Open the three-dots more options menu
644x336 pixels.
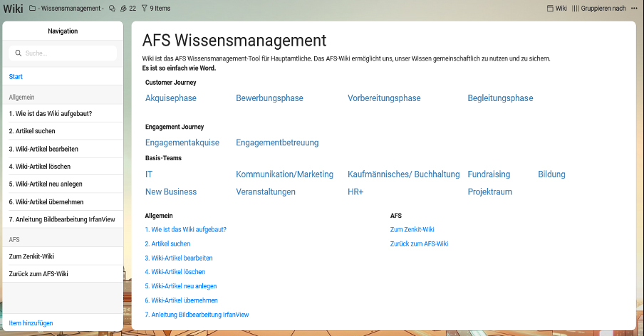[634, 9]
